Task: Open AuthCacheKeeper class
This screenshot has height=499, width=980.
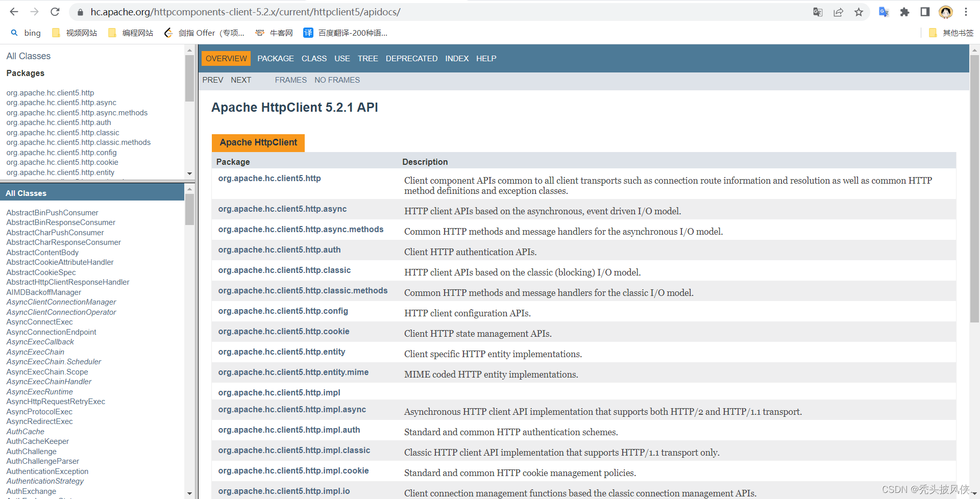Action: [x=38, y=441]
